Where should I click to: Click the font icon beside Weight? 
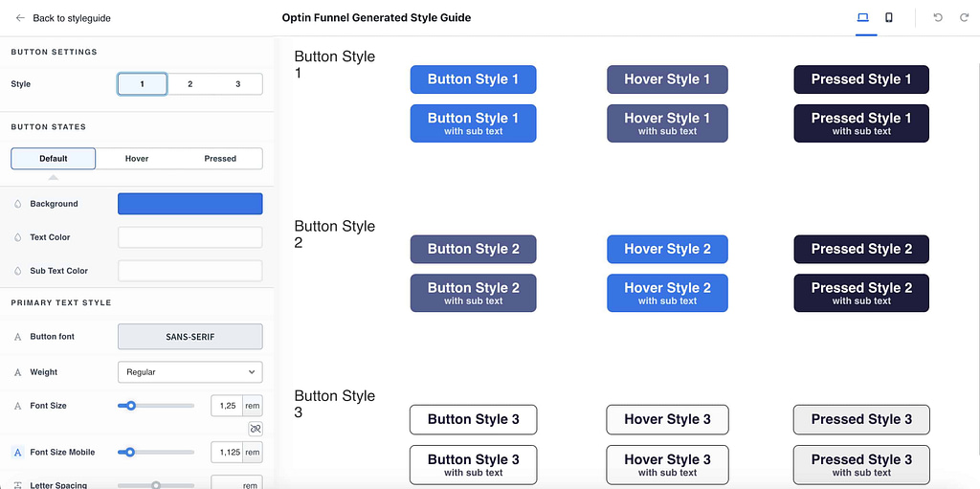pyautogui.click(x=17, y=372)
